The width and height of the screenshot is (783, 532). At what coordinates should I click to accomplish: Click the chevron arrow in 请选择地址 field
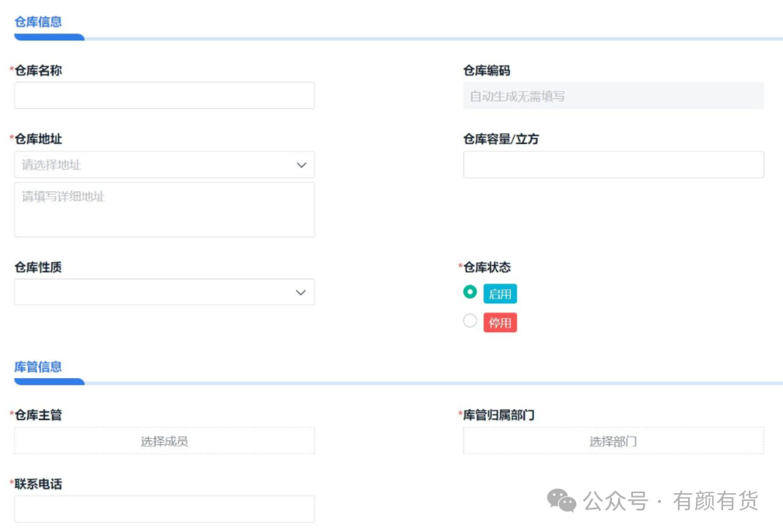tap(302, 165)
